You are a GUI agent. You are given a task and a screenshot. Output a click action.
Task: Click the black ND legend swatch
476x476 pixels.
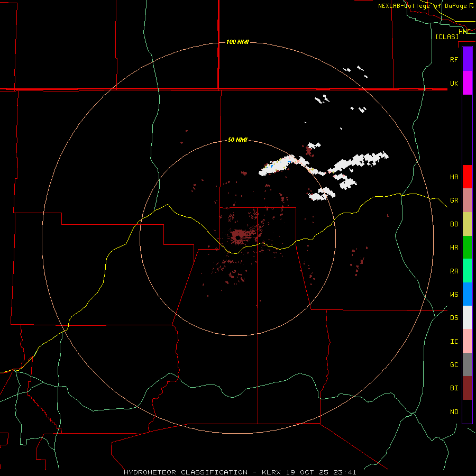(x=467, y=411)
